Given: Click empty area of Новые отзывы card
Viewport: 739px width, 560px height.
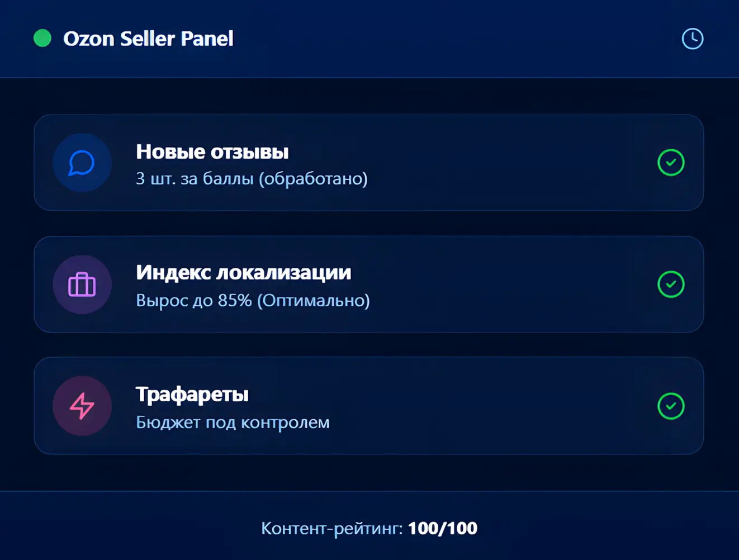Looking at the screenshot, I should [x=503, y=163].
